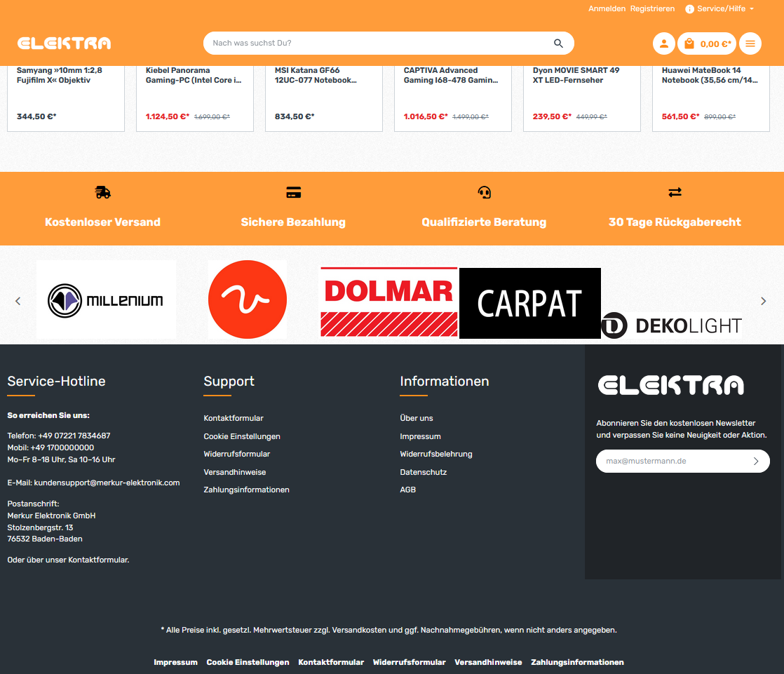
Task: Click the 'Oder über unser Kontaktformular' link
Action: point(68,560)
